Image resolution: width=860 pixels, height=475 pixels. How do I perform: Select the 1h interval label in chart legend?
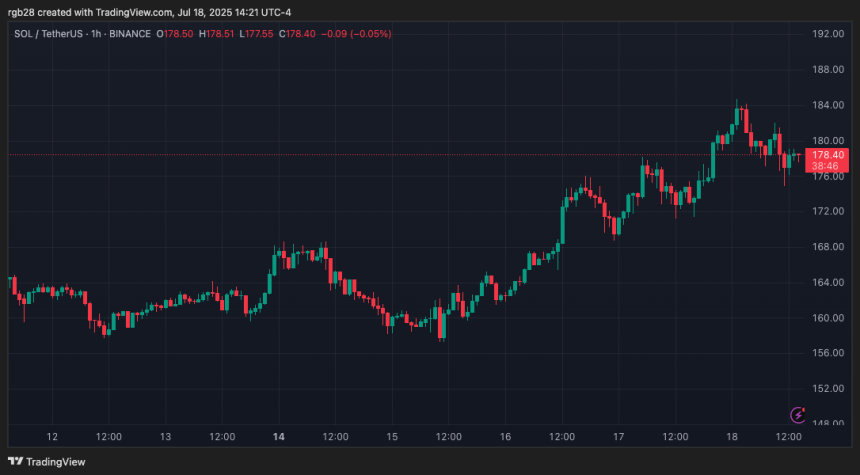tap(103, 34)
